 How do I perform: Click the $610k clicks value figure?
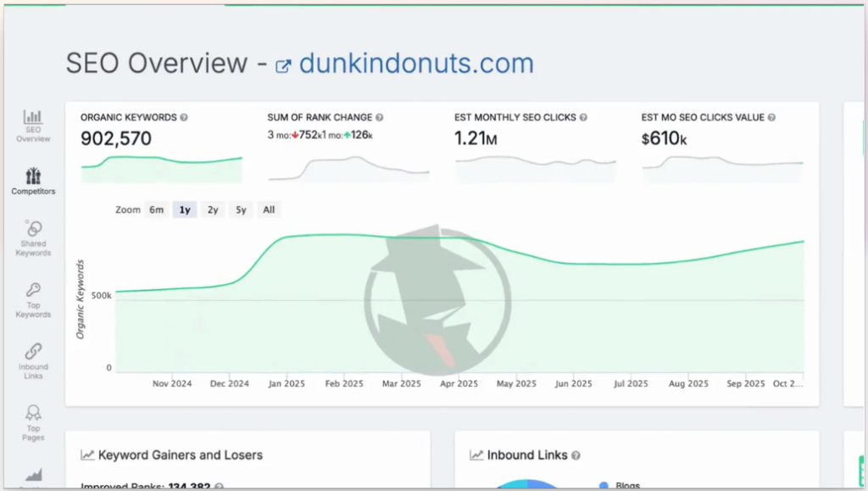pyautogui.click(x=664, y=138)
